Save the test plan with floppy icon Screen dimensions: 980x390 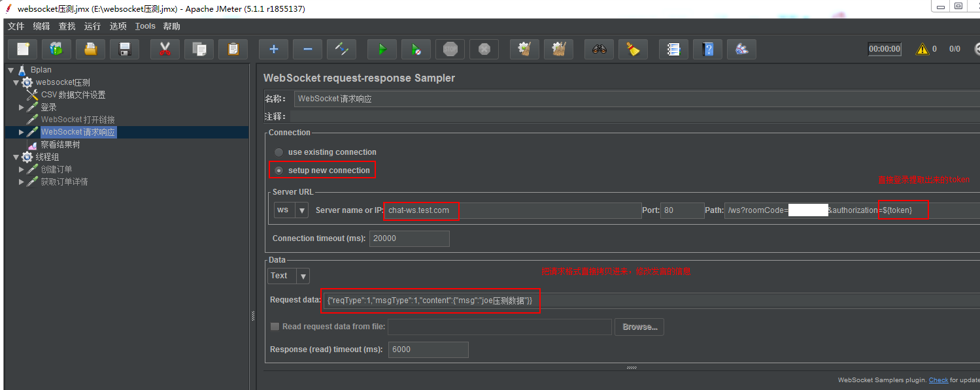125,49
